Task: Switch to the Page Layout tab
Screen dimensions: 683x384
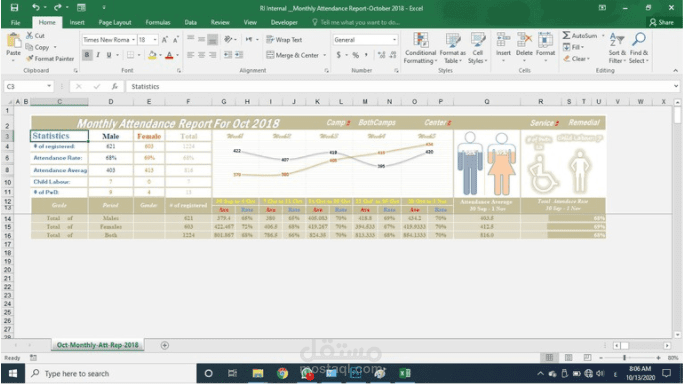Action: click(115, 23)
